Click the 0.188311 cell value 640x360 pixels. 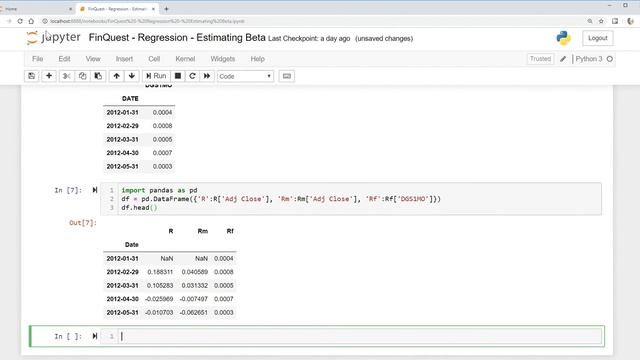tap(160, 272)
